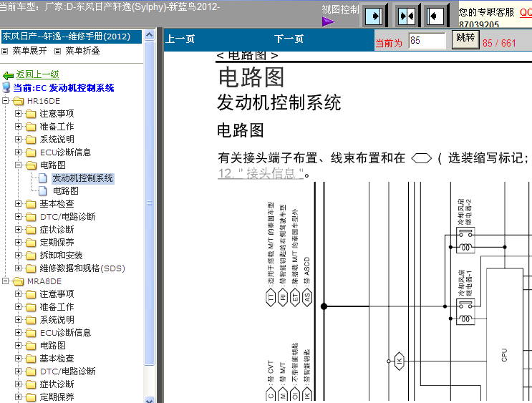Click the tree panel scrollbar thumb
Image resolution: width=532 pixels, height=403 pixels.
tap(149, 203)
